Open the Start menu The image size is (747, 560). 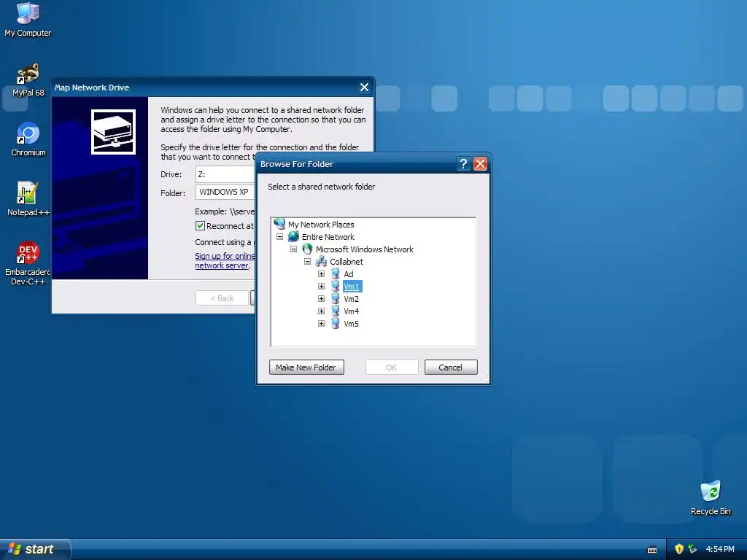click(x=34, y=549)
